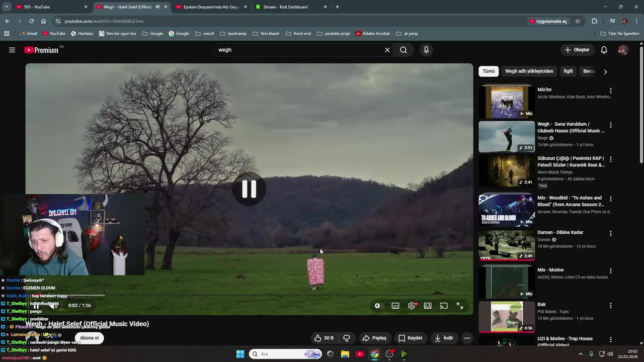Switch to theater mode

point(428,306)
